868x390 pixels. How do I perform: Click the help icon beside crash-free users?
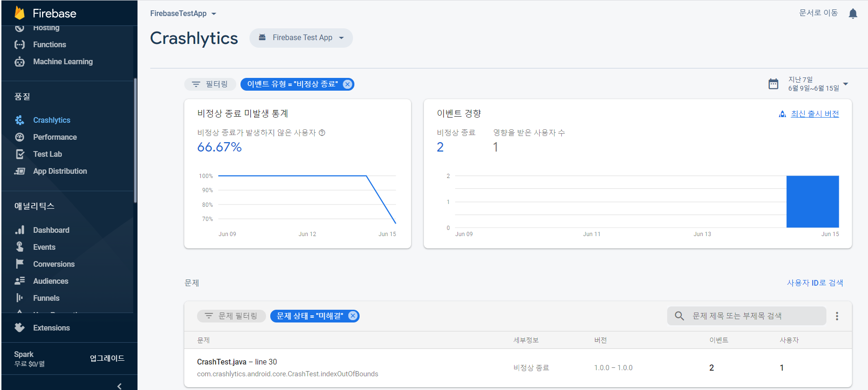tap(322, 133)
